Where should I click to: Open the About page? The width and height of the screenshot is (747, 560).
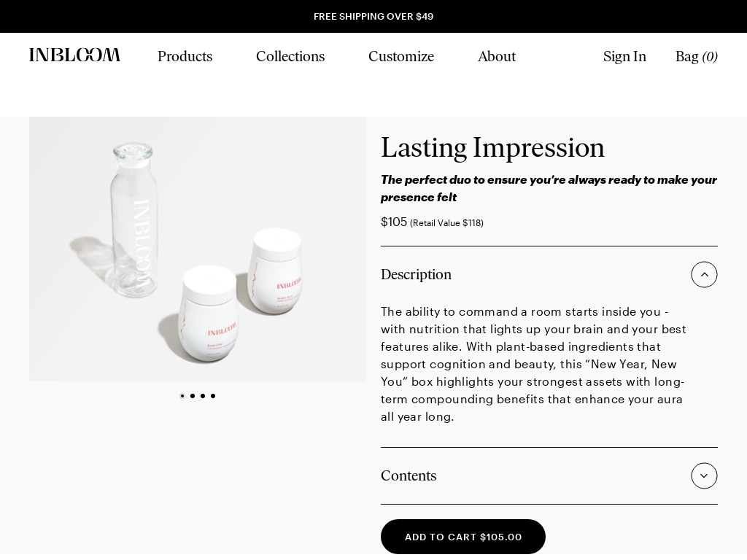click(x=497, y=57)
